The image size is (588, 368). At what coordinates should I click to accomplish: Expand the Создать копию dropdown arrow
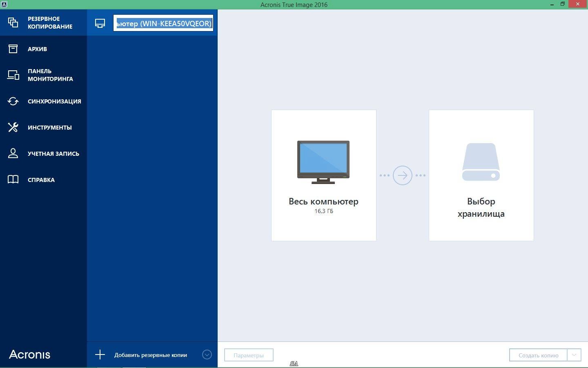coord(574,355)
